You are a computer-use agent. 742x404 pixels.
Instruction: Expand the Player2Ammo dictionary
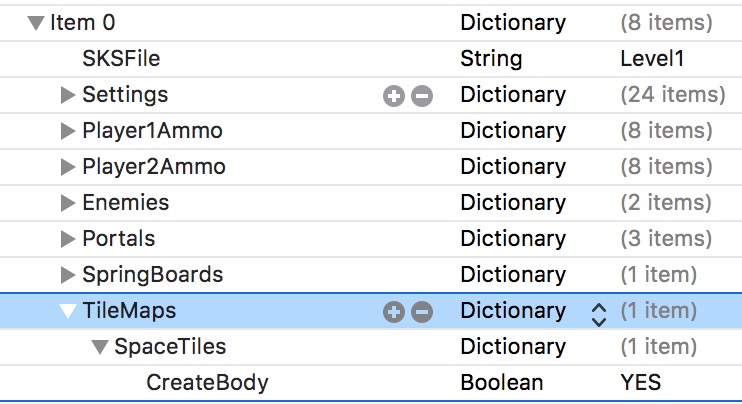(x=68, y=167)
